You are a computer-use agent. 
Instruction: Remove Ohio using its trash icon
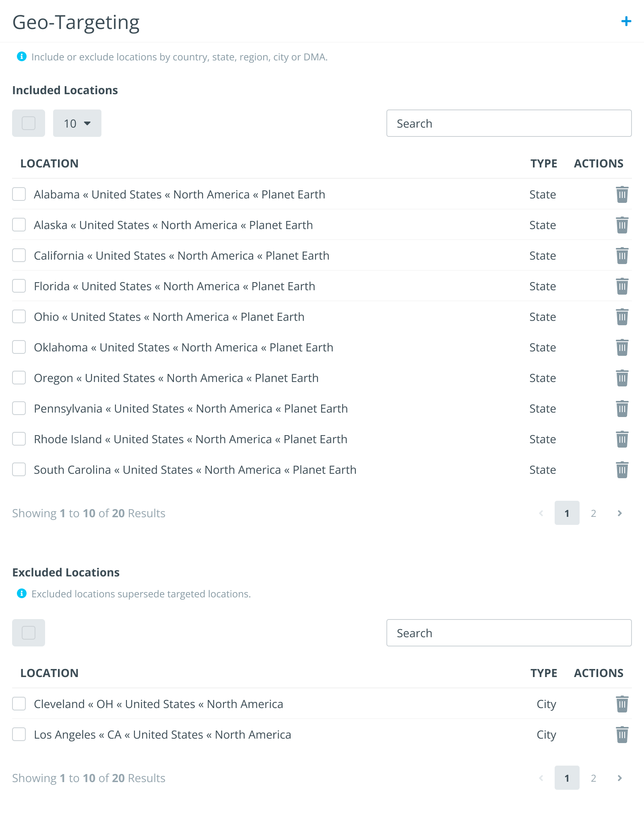(622, 317)
